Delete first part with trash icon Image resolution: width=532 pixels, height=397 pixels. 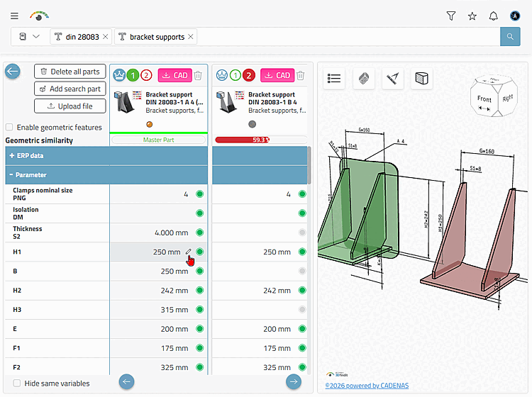(198, 75)
